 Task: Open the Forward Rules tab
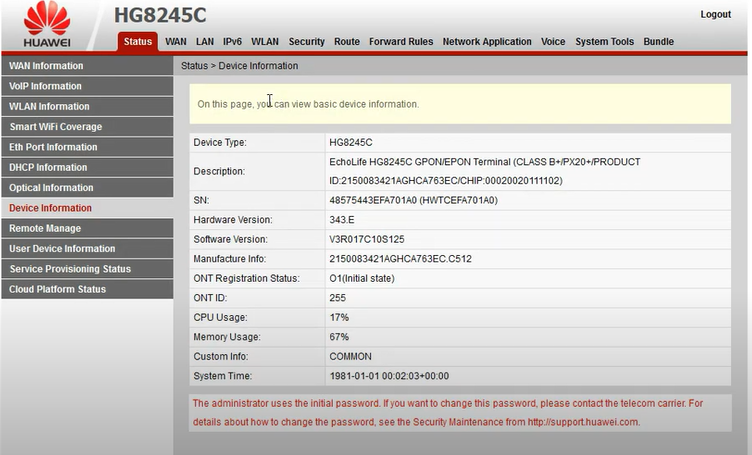coord(401,42)
